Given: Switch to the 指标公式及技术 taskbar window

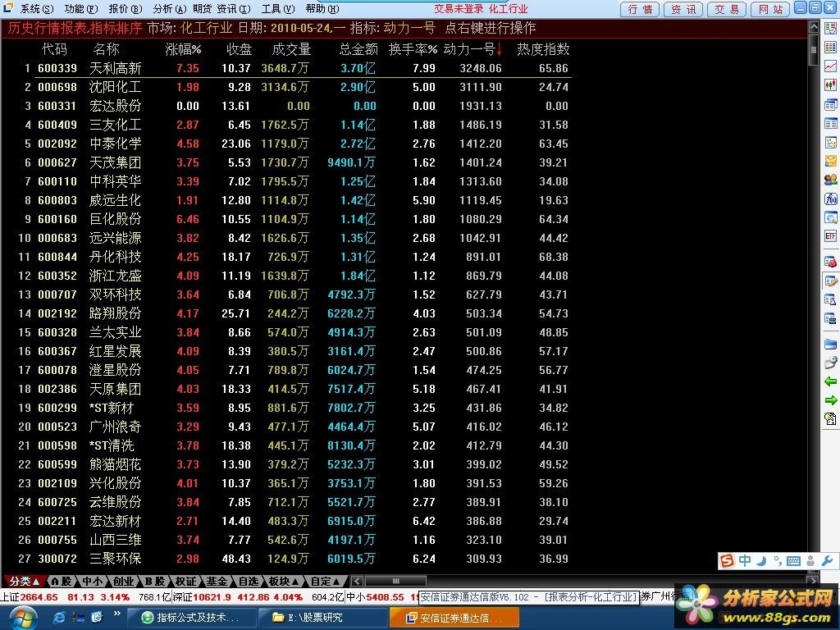Looking at the screenshot, I should coord(191,618).
